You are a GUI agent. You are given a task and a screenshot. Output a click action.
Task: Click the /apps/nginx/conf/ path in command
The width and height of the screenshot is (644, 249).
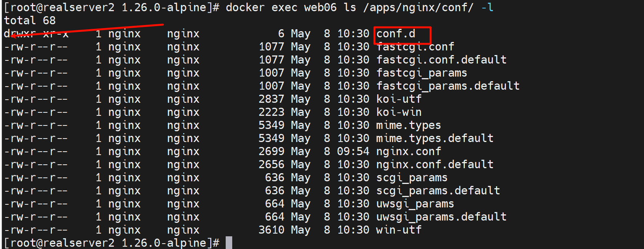(x=418, y=8)
